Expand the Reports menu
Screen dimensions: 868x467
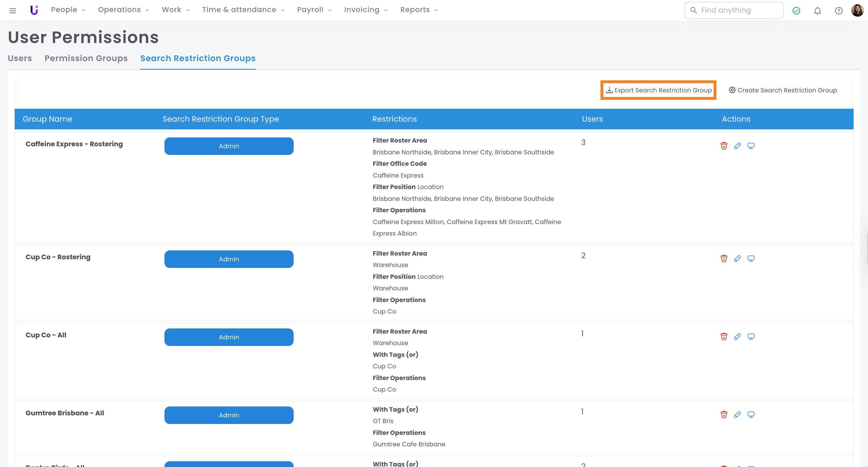419,10
